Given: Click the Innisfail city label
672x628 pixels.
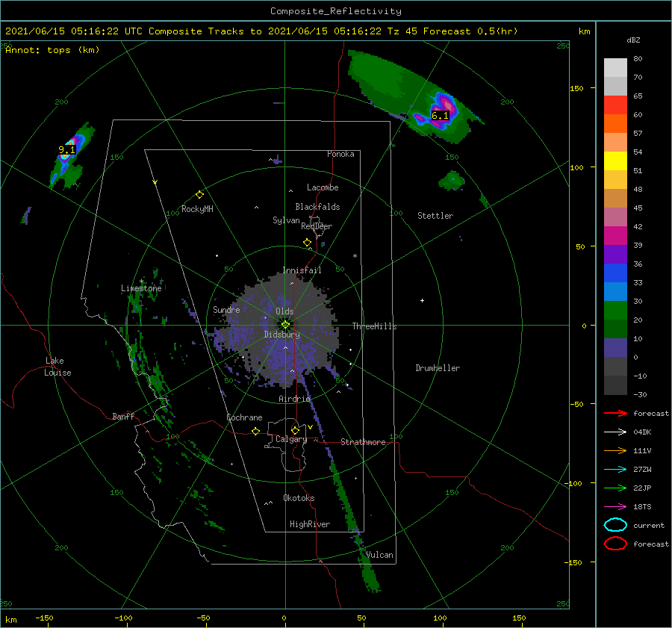Looking at the screenshot, I should coord(302,270).
